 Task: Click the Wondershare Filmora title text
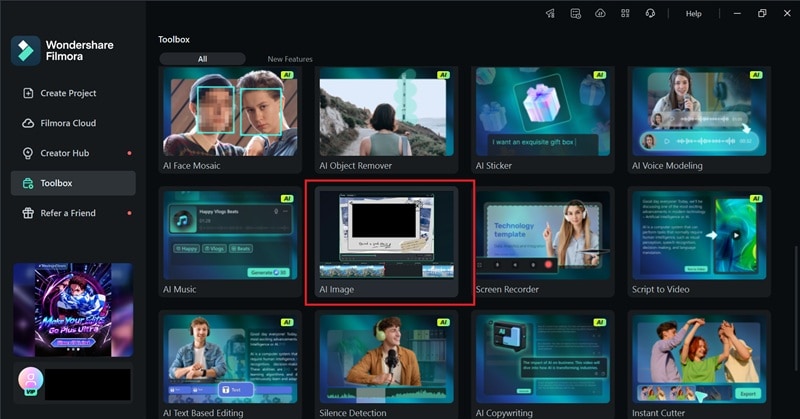80,51
